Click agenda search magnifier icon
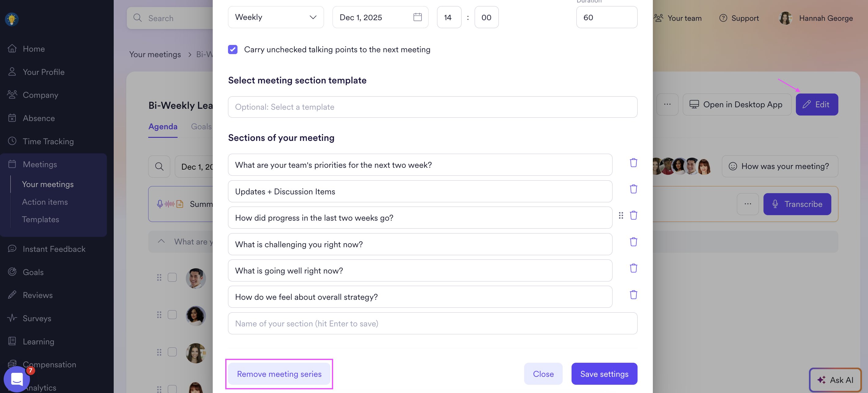The image size is (868, 393). click(159, 167)
